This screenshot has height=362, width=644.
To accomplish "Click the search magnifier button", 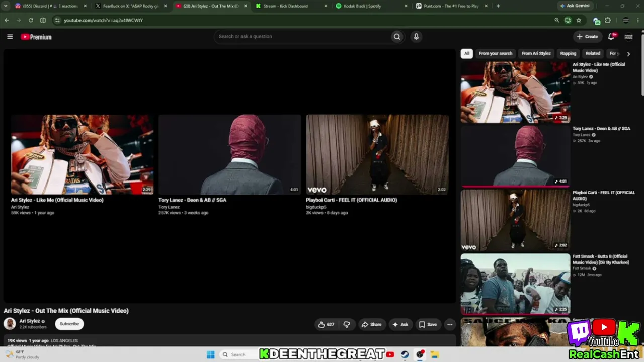I will click(397, 36).
